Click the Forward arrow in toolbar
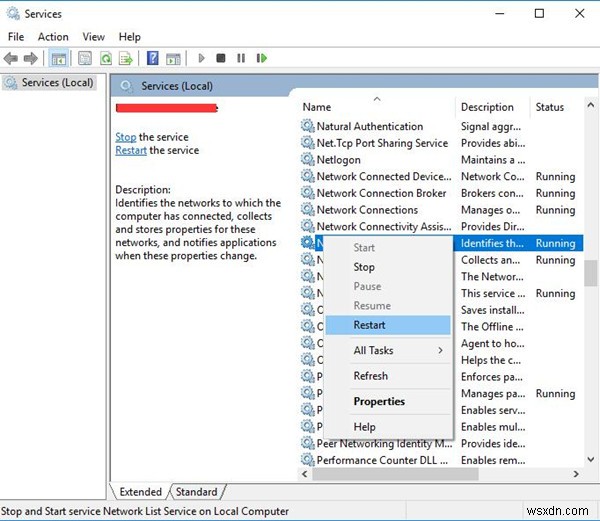This screenshot has width=600, height=521. (32, 59)
